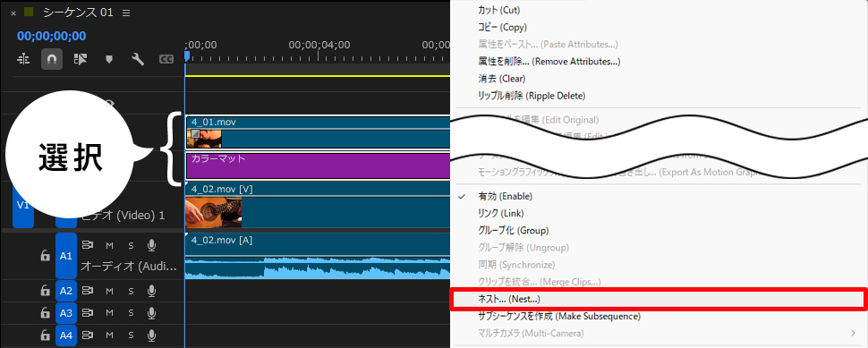868x348 pixels.
Task: Mute audio track A3
Action: click(x=109, y=314)
